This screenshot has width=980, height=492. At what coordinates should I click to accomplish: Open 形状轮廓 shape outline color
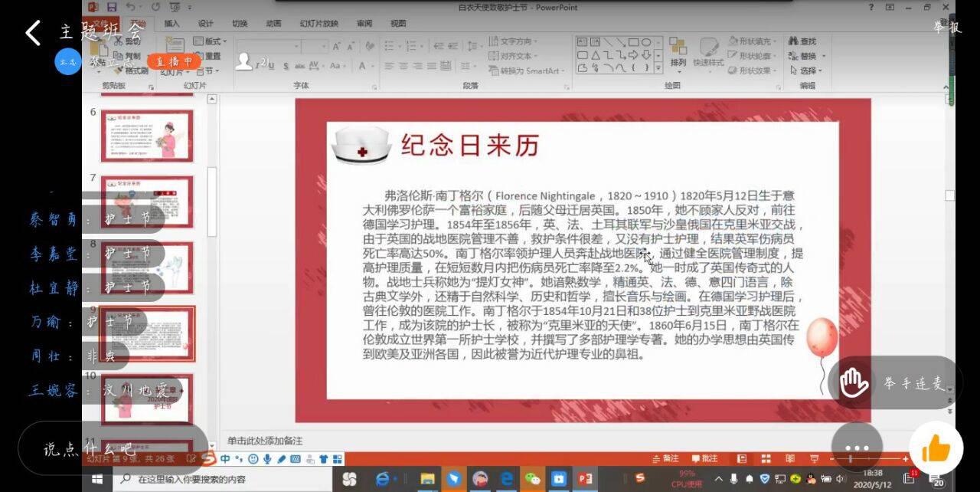point(752,56)
